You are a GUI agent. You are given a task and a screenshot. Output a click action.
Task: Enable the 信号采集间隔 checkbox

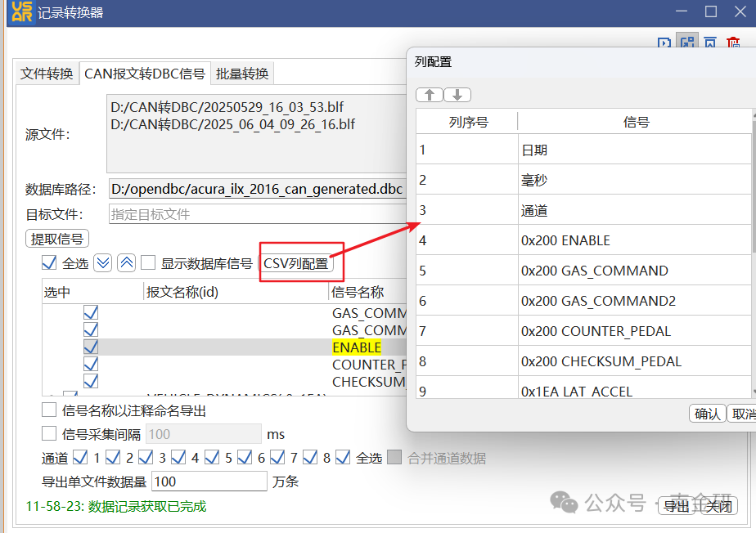coord(49,433)
